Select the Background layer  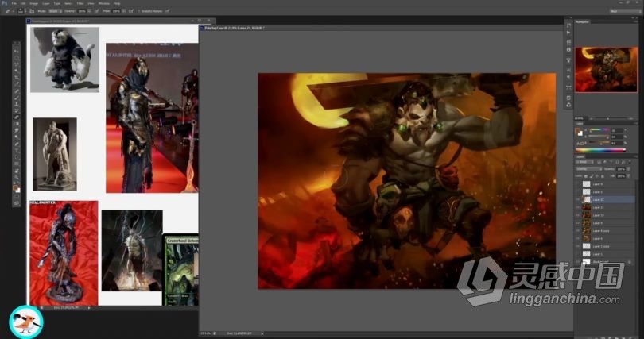[x=606, y=262]
